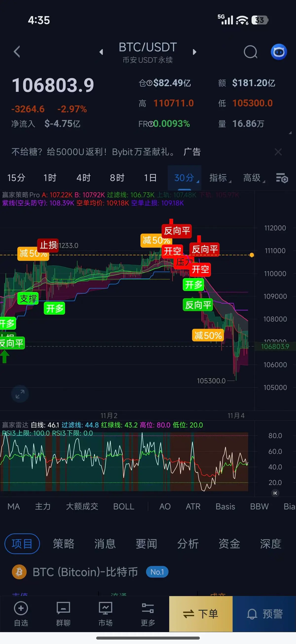Toggle the BBW indicator
The image size is (296, 644).
click(x=259, y=506)
